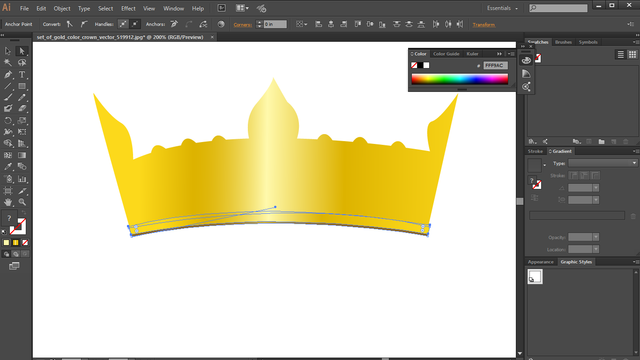Screen dimensions: 640x360
Task: Select the Artboard tool
Action: coord(8,191)
